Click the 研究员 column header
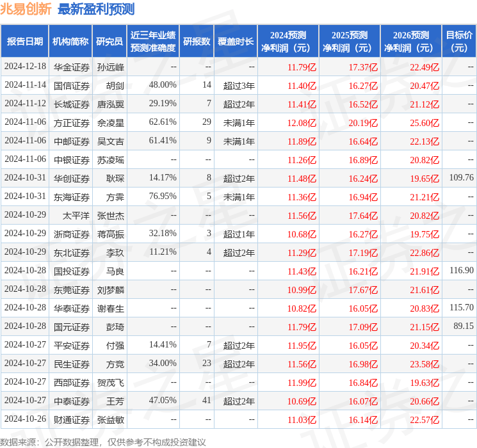477x448 pixels. pyautogui.click(x=109, y=41)
